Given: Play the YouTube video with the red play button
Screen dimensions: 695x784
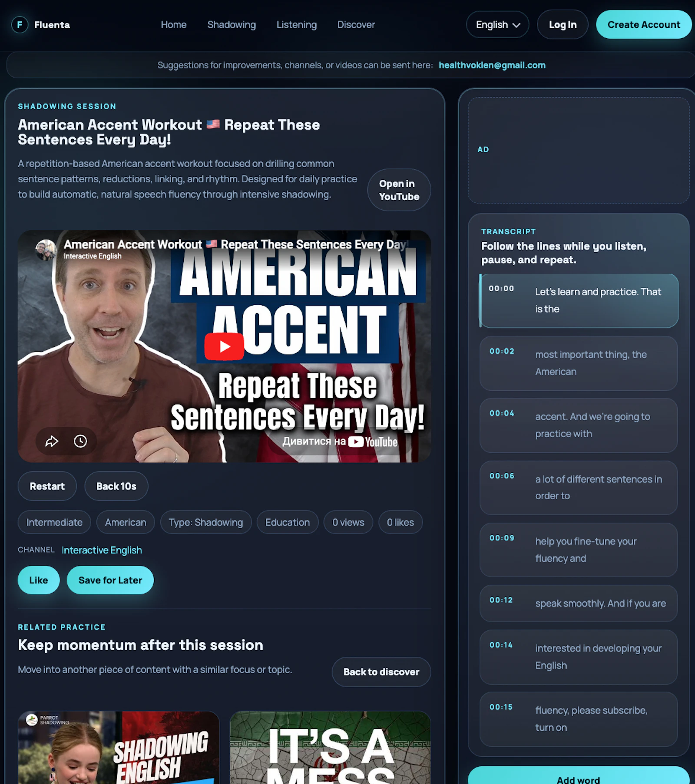Looking at the screenshot, I should (x=224, y=346).
